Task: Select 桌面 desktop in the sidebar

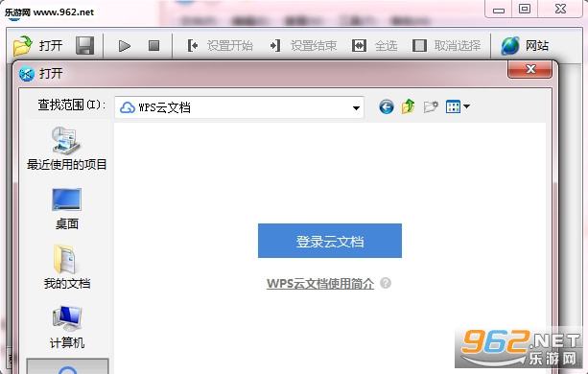Action: (67, 209)
